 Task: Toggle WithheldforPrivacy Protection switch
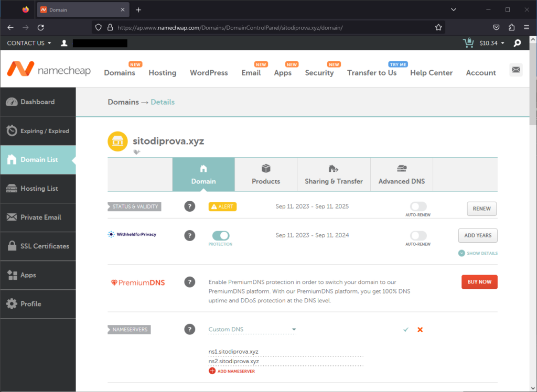tap(221, 235)
